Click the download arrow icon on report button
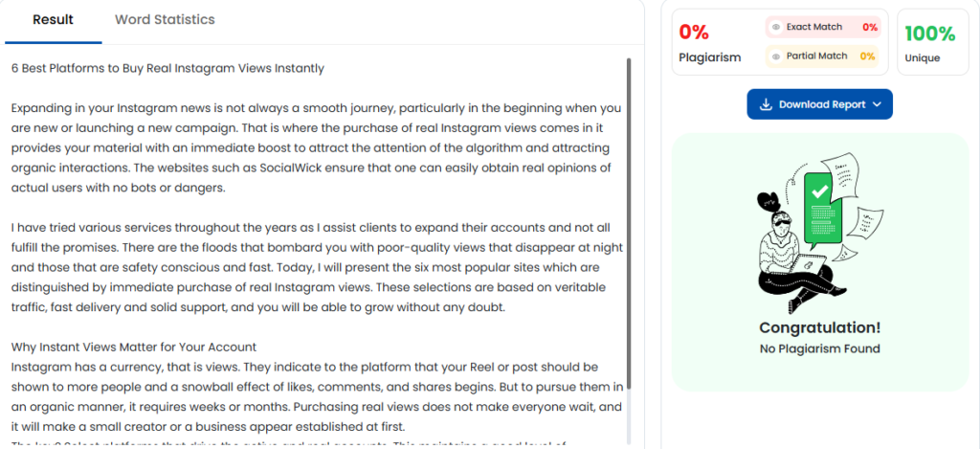The height and width of the screenshot is (449, 980). 766,104
